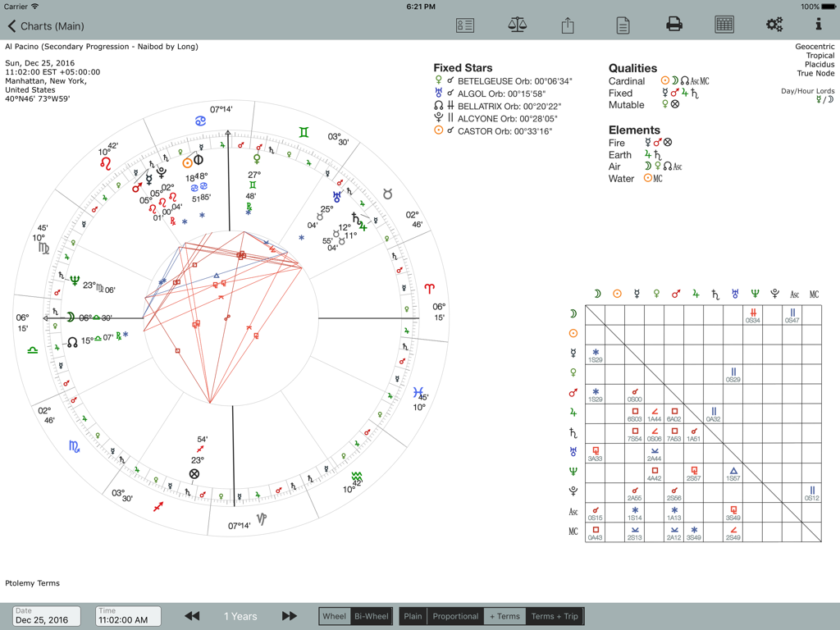
Task: Select the Wheel view tab
Action: (334, 616)
